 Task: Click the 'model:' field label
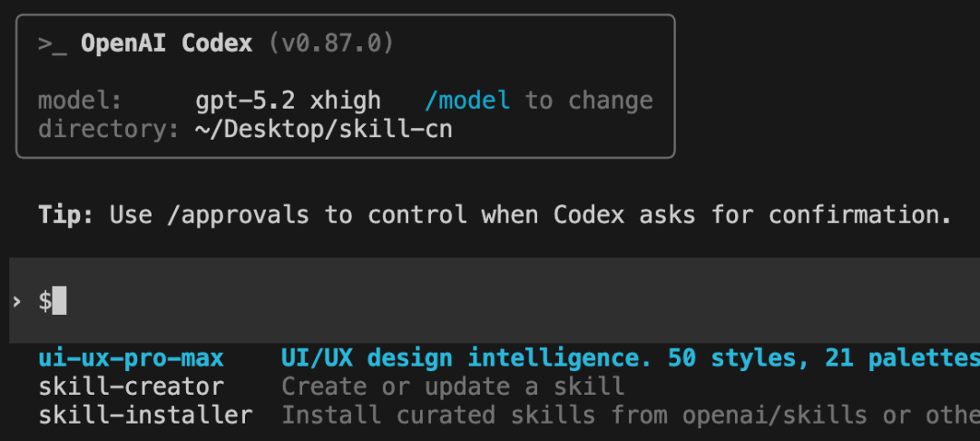pyautogui.click(x=80, y=100)
